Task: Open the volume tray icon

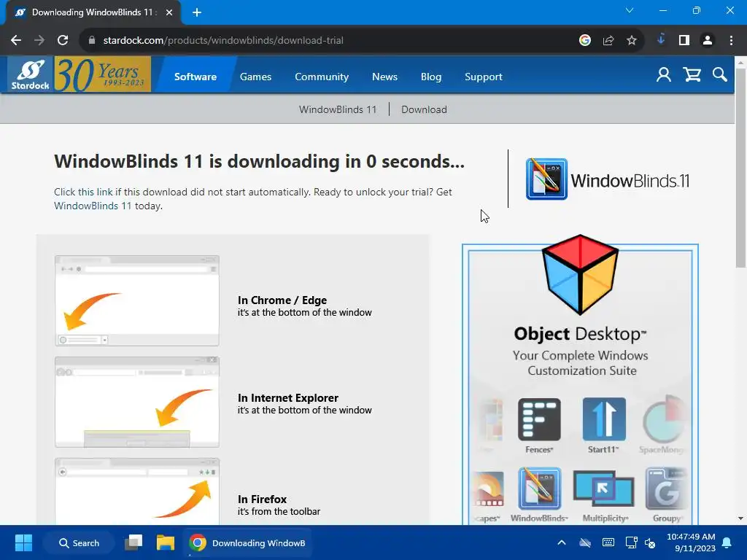Action: coord(650,542)
